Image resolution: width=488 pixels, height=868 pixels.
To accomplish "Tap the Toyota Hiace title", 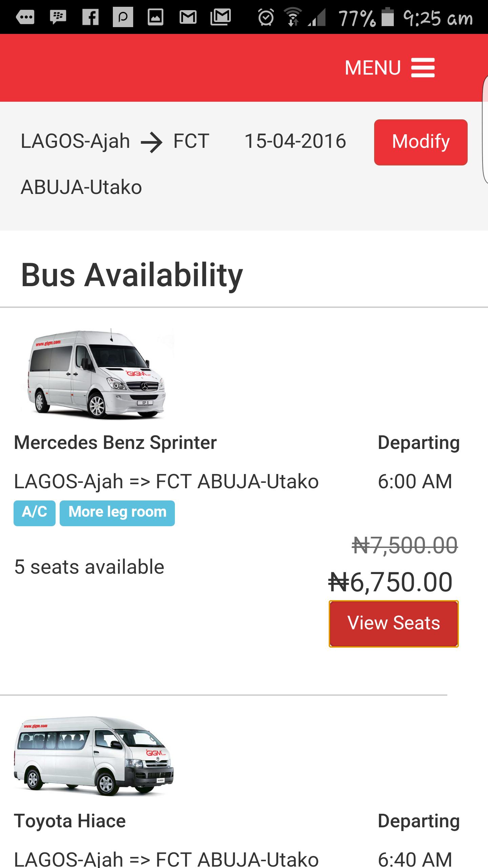I will (70, 821).
